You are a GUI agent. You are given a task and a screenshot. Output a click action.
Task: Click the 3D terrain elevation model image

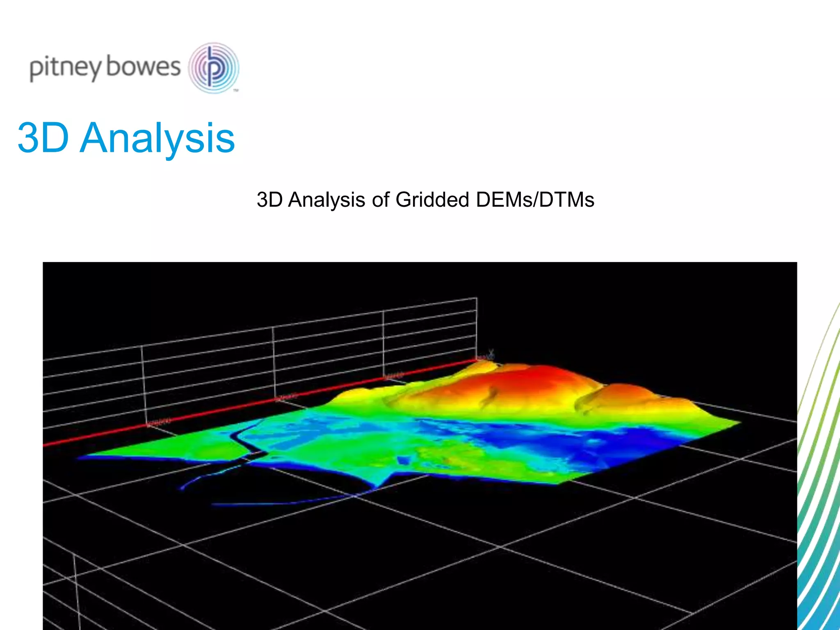(420, 446)
